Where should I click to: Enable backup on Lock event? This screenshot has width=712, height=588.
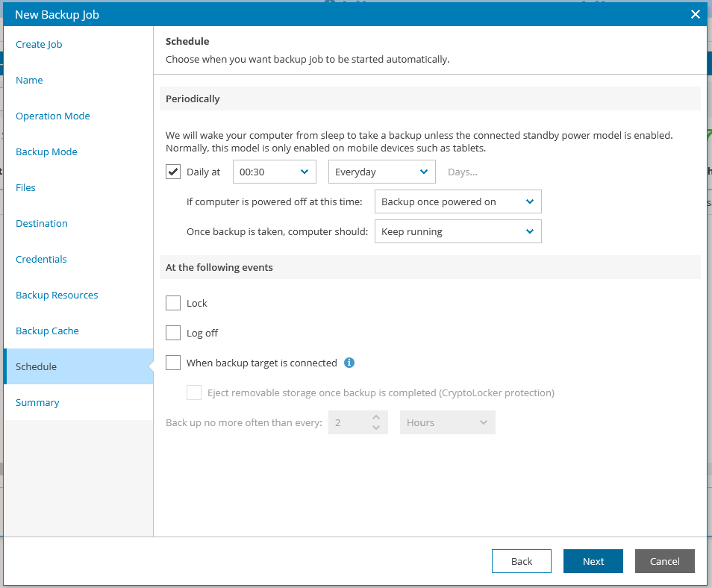pos(172,302)
